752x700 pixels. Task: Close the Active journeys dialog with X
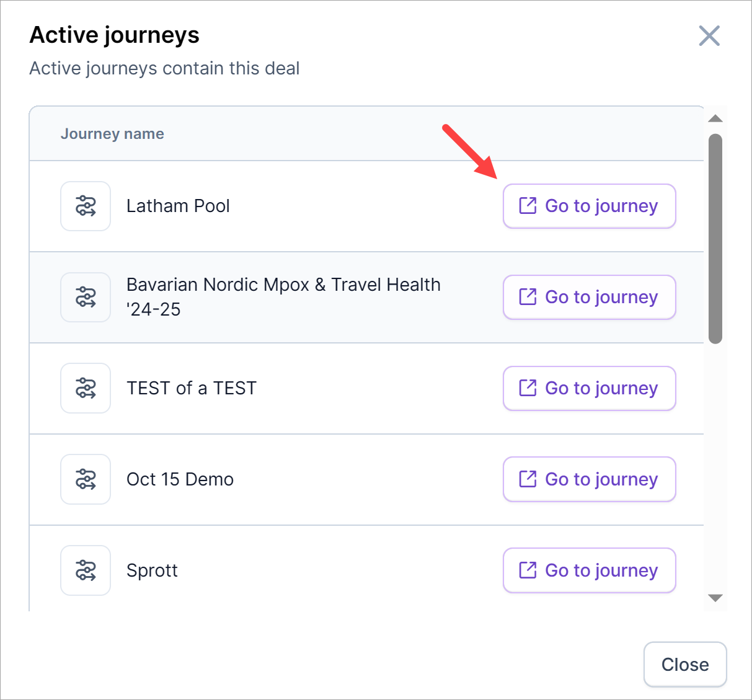click(x=709, y=36)
